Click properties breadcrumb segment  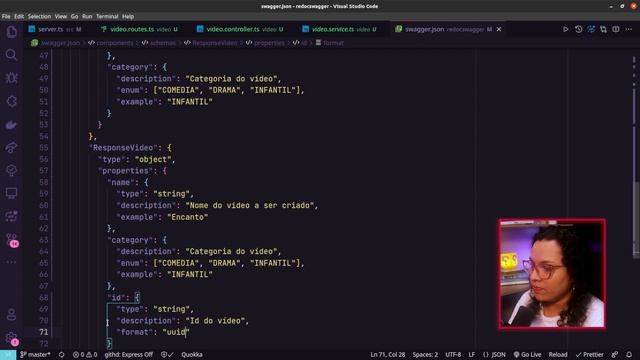(269, 43)
